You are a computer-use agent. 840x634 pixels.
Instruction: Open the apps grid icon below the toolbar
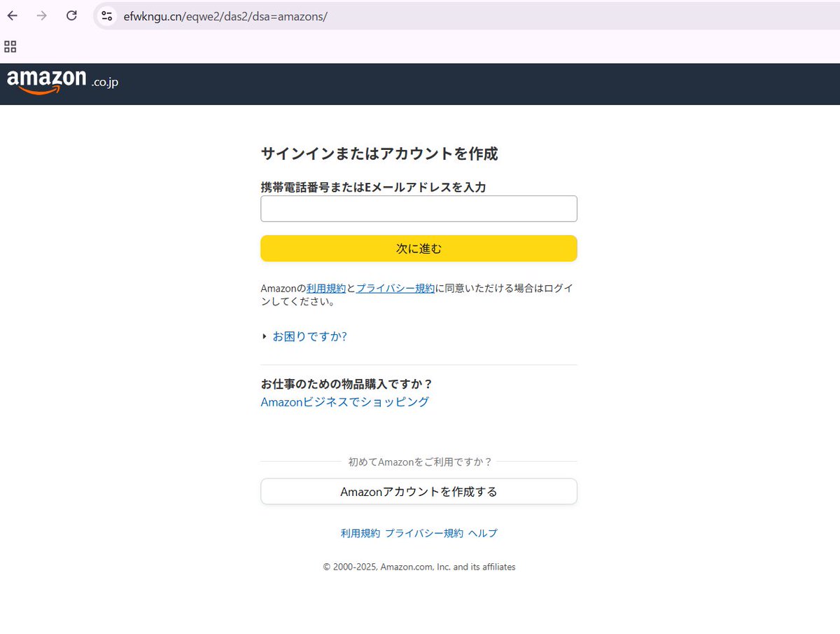click(10, 46)
